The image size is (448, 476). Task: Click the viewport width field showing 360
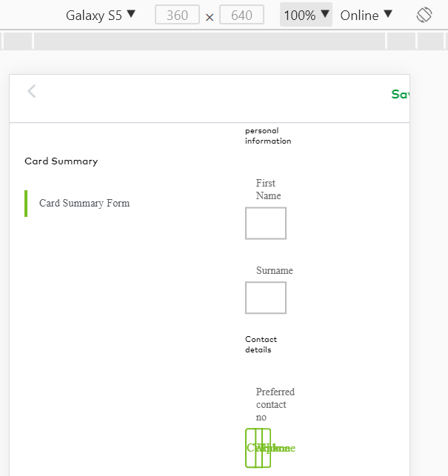(177, 15)
